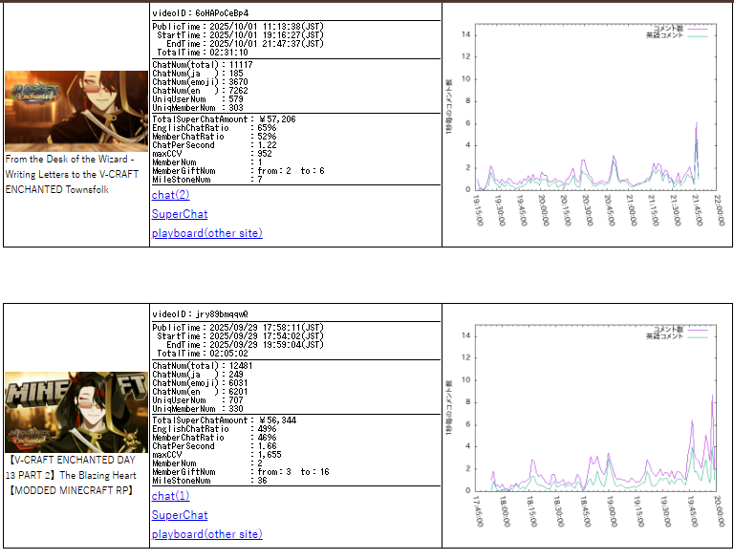Click the maxCCV value 952
This screenshot has width=734, height=560.
pyautogui.click(x=265, y=154)
